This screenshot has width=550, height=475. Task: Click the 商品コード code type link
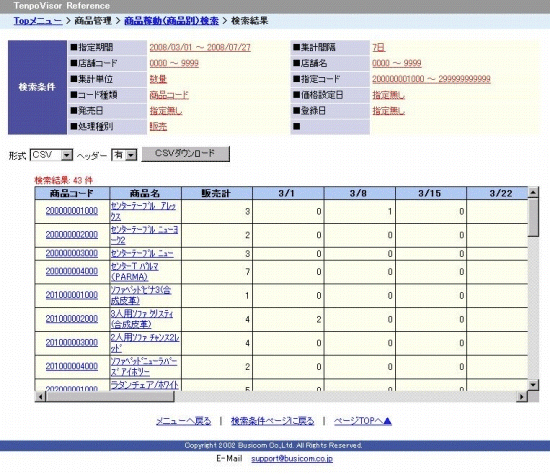click(169, 95)
